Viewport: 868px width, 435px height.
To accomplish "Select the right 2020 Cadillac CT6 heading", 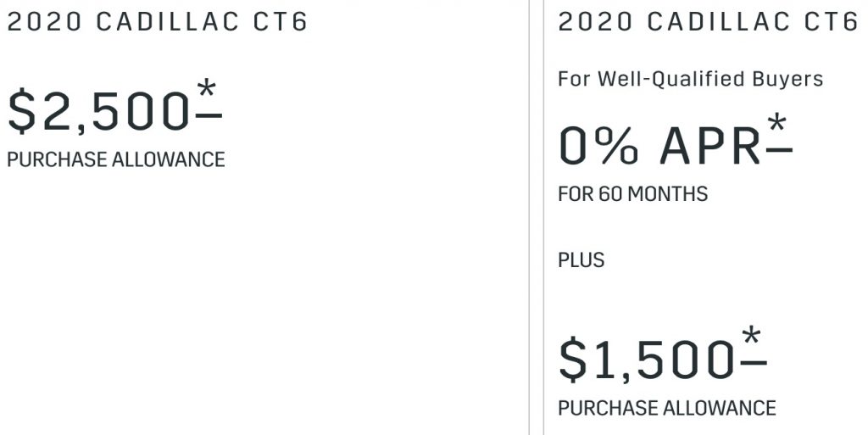I will (708, 22).
